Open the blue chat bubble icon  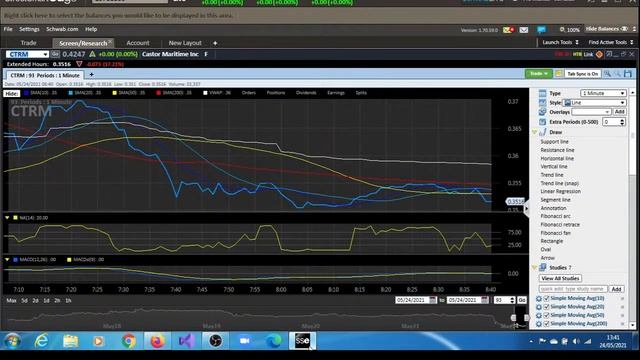tap(541, 30)
